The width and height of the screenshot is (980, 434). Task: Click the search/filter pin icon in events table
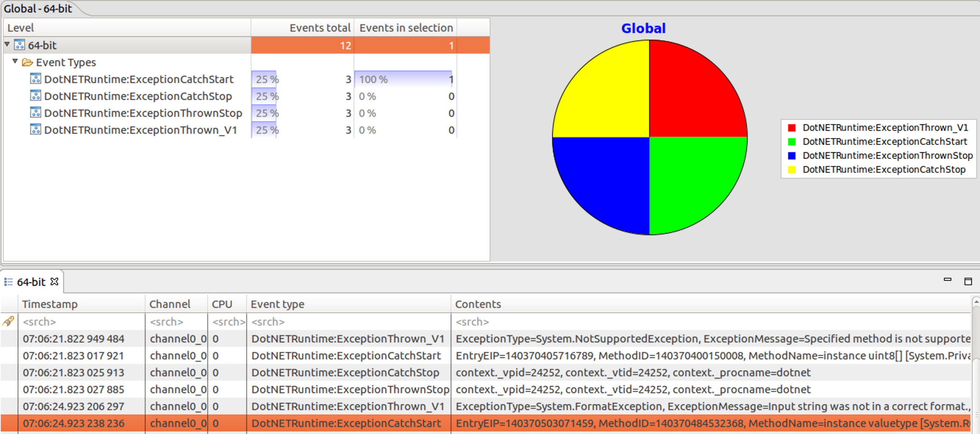pyautogui.click(x=8, y=321)
